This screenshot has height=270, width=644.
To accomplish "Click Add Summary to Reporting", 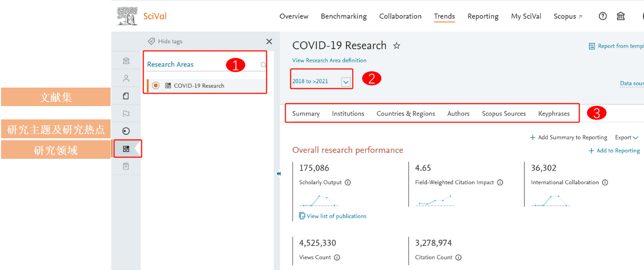I will coord(568,137).
